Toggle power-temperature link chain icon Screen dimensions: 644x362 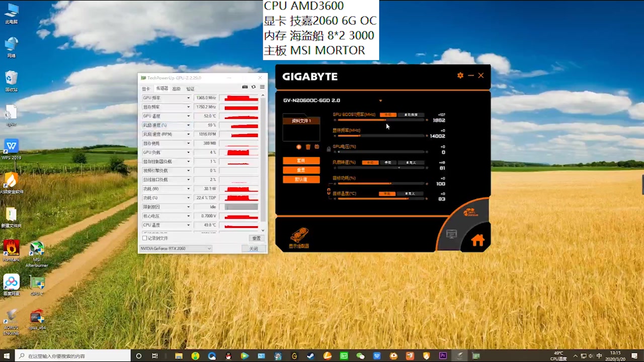coord(329,192)
